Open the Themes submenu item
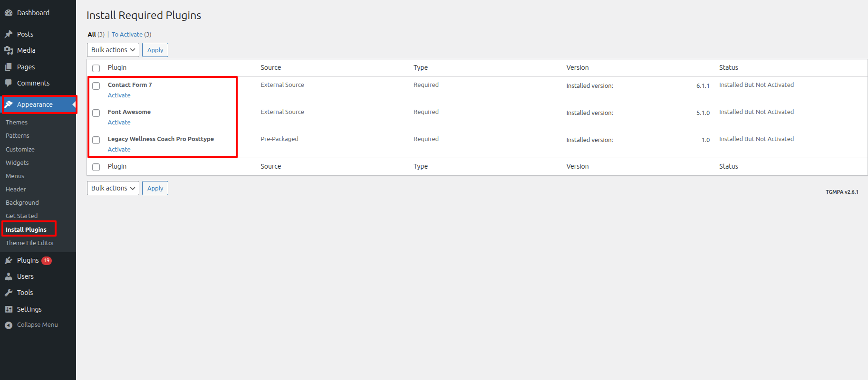 (x=17, y=123)
